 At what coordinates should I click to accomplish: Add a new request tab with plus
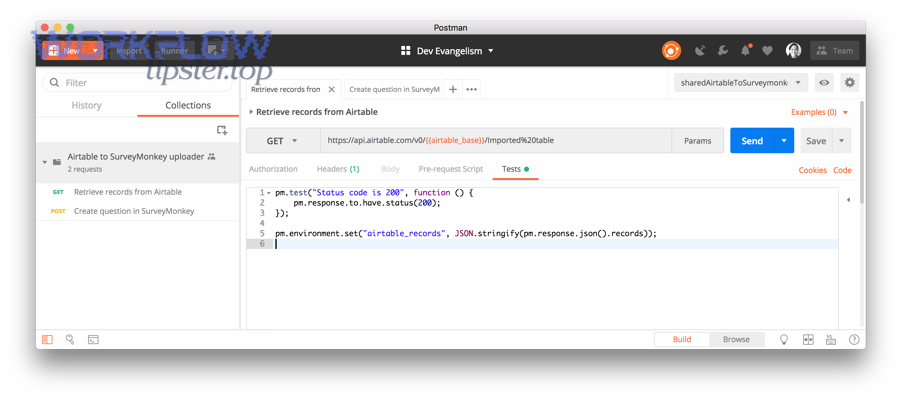(452, 90)
